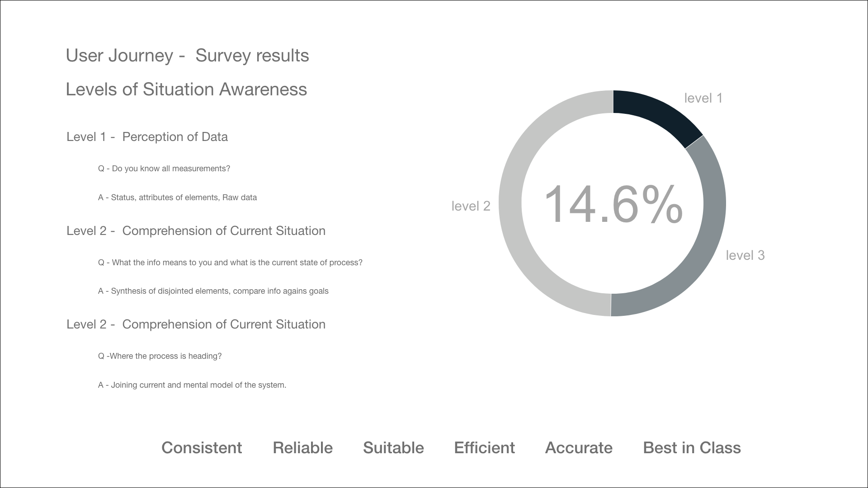Select the Level 1 - Perception of Data heading
Image resolution: width=868 pixels, height=488 pixels.
[147, 137]
